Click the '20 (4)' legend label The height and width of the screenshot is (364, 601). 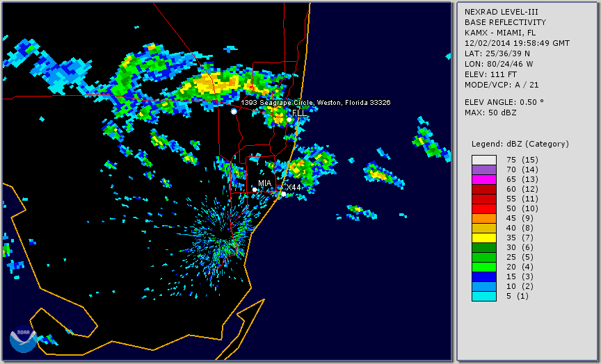pos(520,267)
